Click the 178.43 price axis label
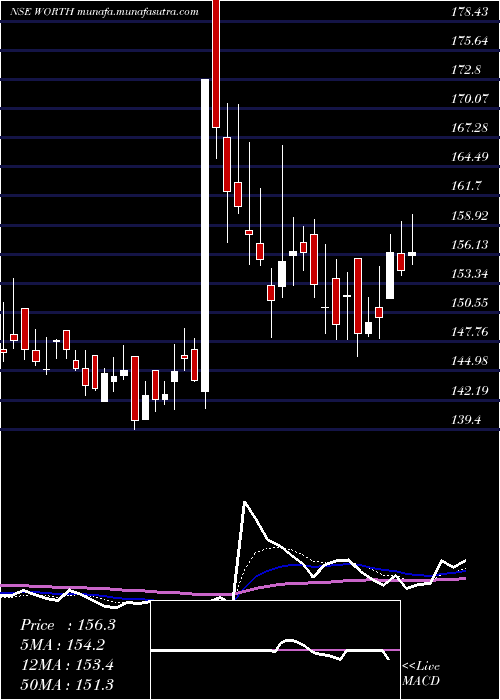The width and height of the screenshot is (500, 700). tap(469, 12)
